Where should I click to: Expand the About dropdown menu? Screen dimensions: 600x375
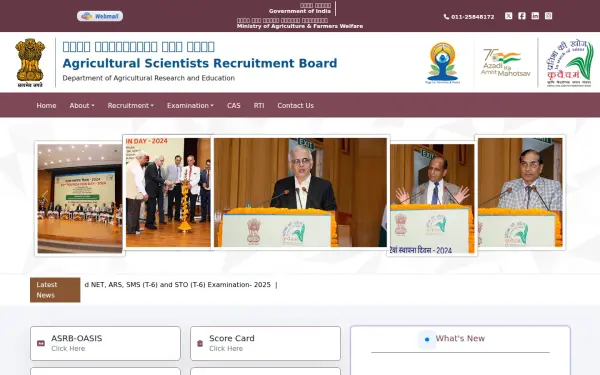click(x=82, y=105)
